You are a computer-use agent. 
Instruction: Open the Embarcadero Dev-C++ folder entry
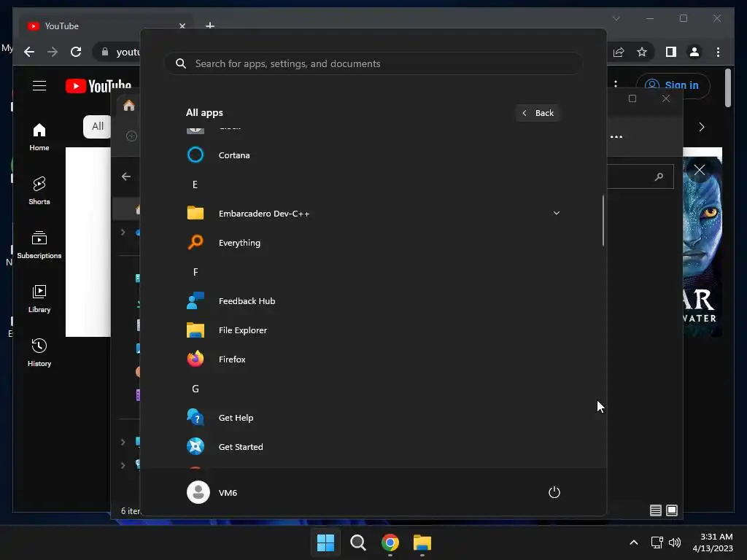[x=373, y=214]
